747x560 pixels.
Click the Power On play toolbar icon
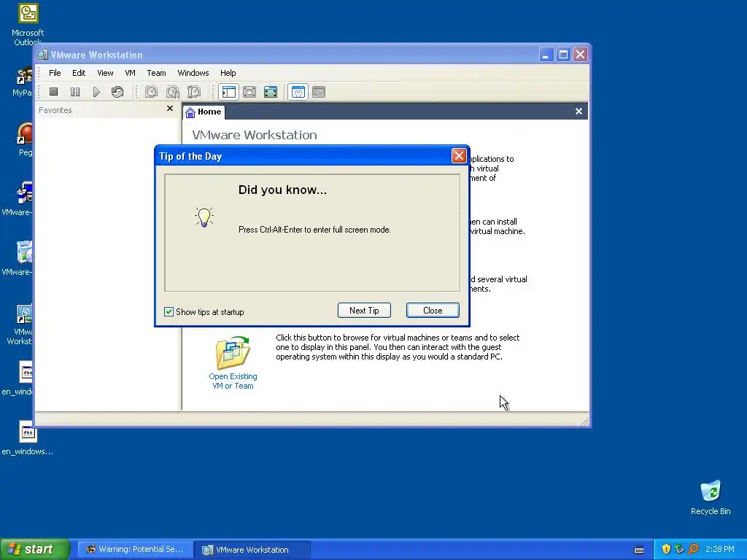(x=96, y=91)
